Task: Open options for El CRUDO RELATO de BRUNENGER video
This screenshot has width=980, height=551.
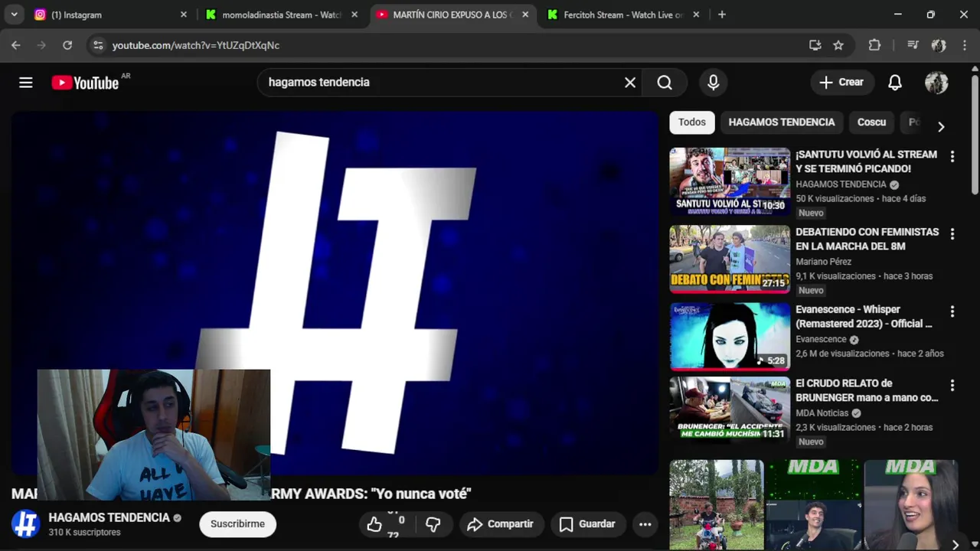Action: (x=952, y=386)
